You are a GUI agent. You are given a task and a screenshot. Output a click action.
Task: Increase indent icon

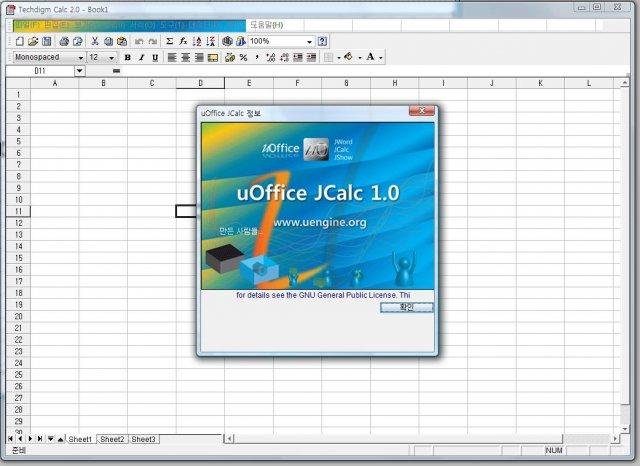pyautogui.click(x=311, y=58)
